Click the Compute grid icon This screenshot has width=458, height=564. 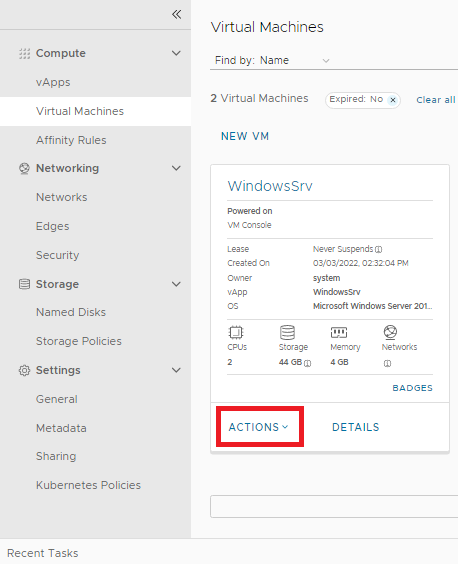tap(24, 53)
